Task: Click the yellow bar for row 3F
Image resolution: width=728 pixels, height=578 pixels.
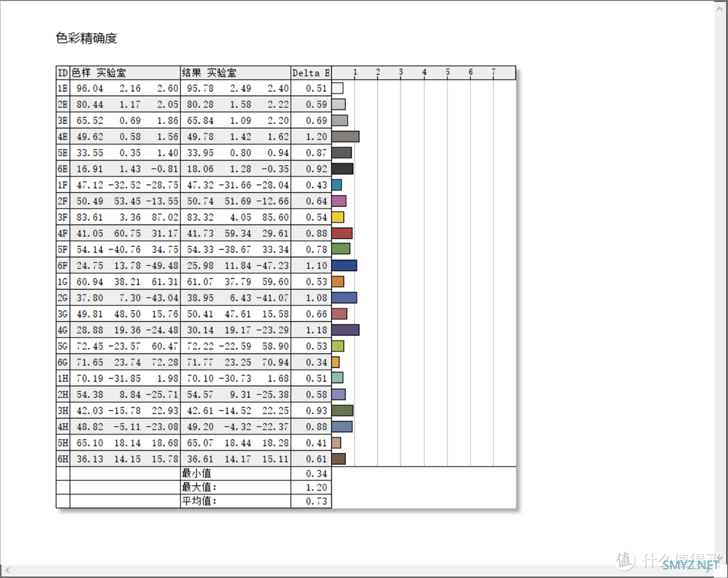Action: (x=338, y=217)
